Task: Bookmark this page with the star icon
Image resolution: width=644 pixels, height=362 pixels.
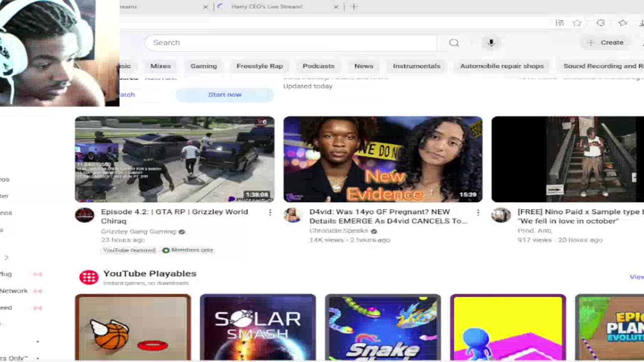Action: coord(577,23)
